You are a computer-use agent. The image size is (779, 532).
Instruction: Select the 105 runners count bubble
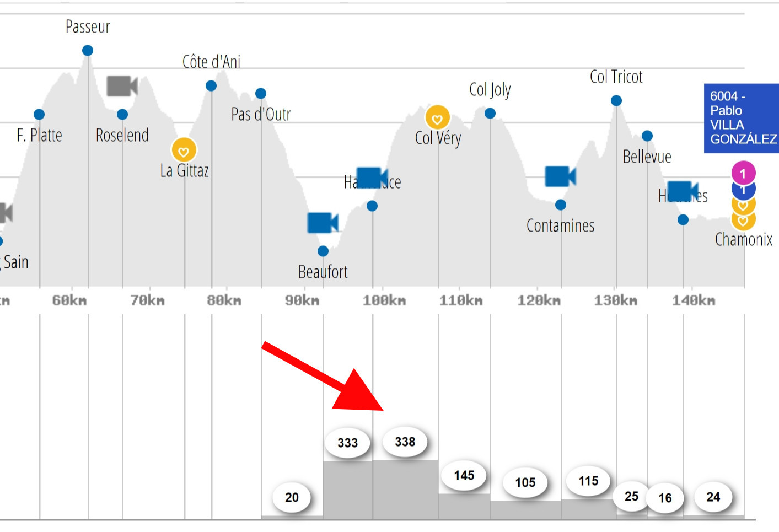click(525, 482)
